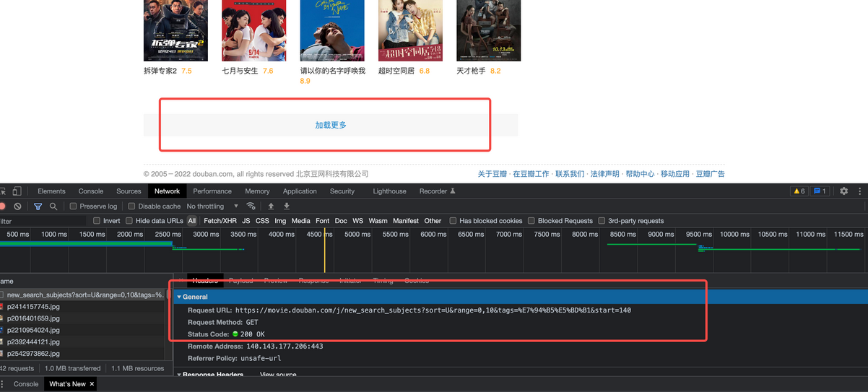
Task: Toggle the device toolbar icon
Action: point(17,191)
